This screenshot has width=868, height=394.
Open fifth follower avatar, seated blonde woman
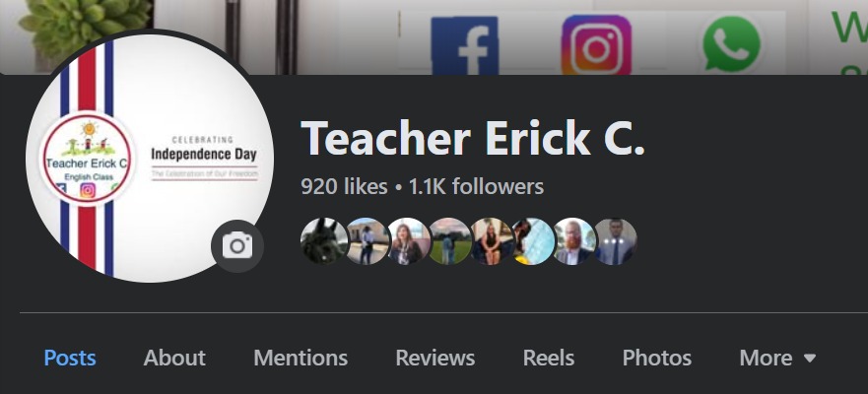[x=491, y=241]
